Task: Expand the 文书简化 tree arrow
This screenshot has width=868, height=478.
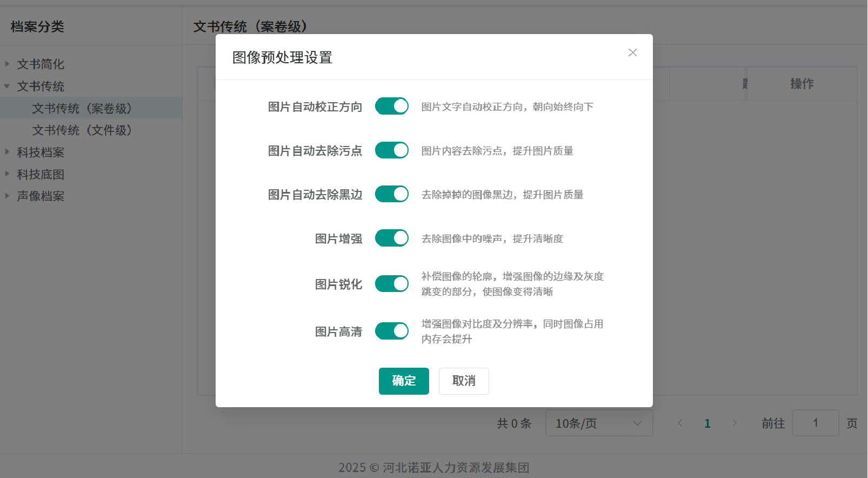Action: (7, 64)
